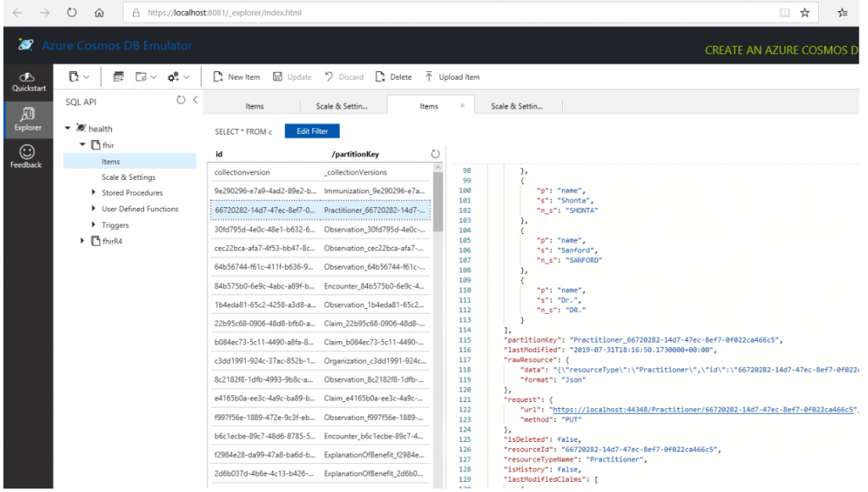Open the rightmost Scale & Settings tab
The width and height of the screenshot is (868, 492).
coord(515,107)
